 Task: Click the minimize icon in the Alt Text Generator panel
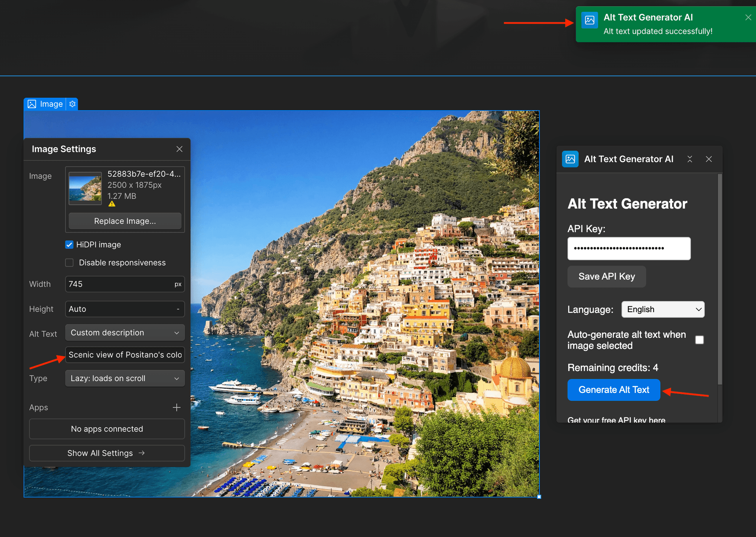[x=689, y=159]
